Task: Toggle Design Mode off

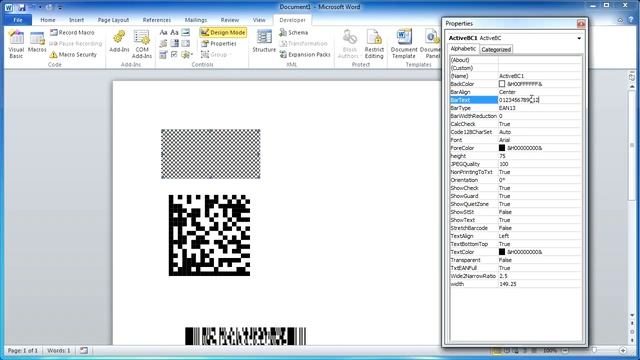Action: (223, 32)
